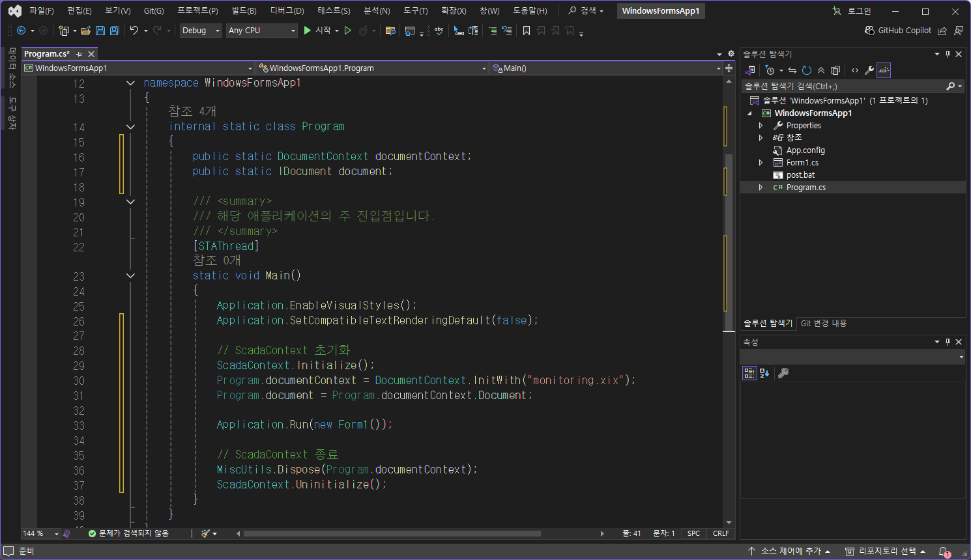Image resolution: width=971 pixels, height=560 pixels.
Task: Open the Debug configuration dropdown
Action: click(x=201, y=31)
